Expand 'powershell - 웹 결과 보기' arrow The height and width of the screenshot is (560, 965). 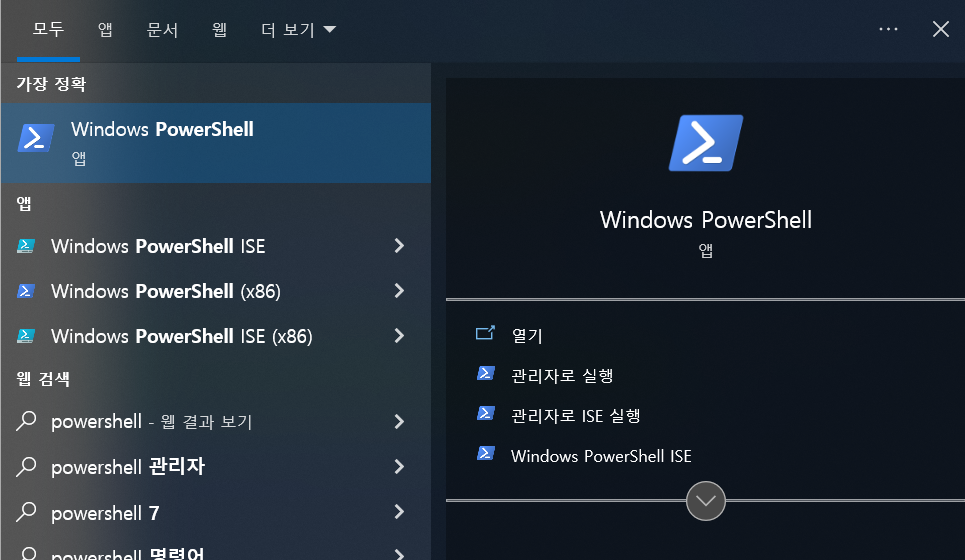point(399,422)
